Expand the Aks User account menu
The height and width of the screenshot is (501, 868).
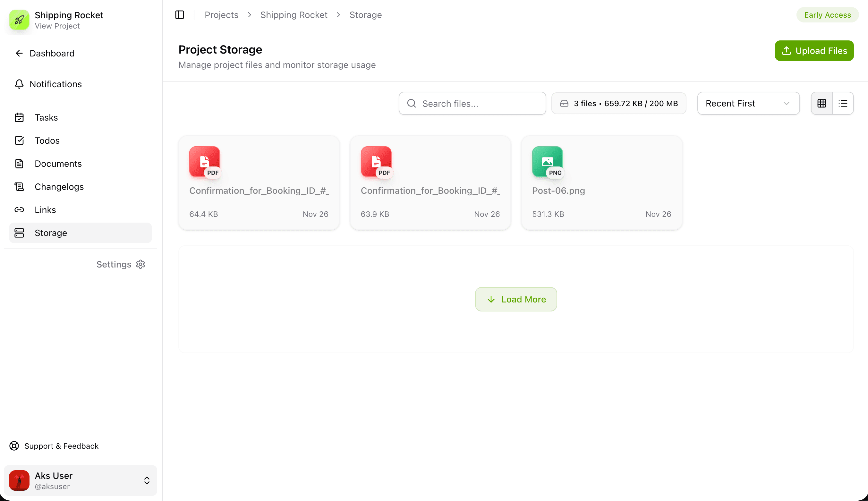click(147, 480)
